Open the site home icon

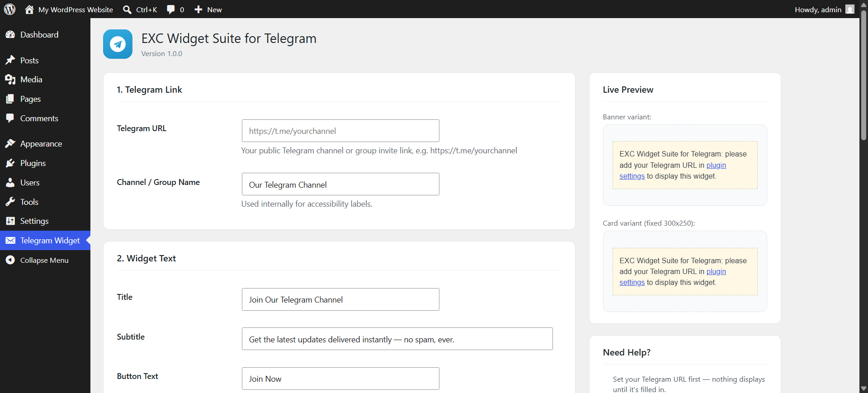(29, 9)
